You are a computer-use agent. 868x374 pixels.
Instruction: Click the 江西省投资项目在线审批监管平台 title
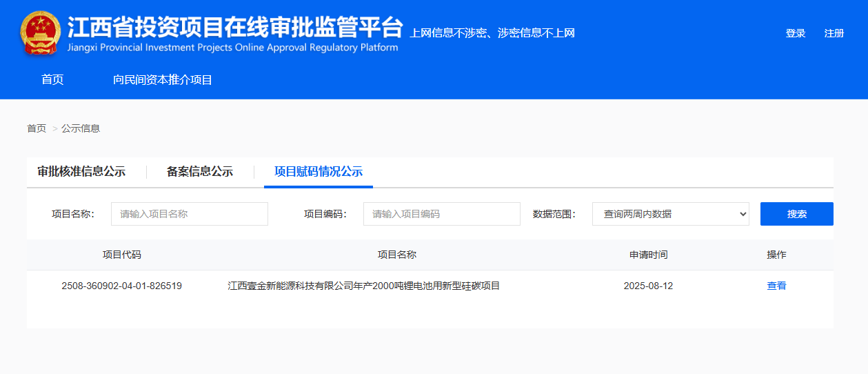coord(235,28)
